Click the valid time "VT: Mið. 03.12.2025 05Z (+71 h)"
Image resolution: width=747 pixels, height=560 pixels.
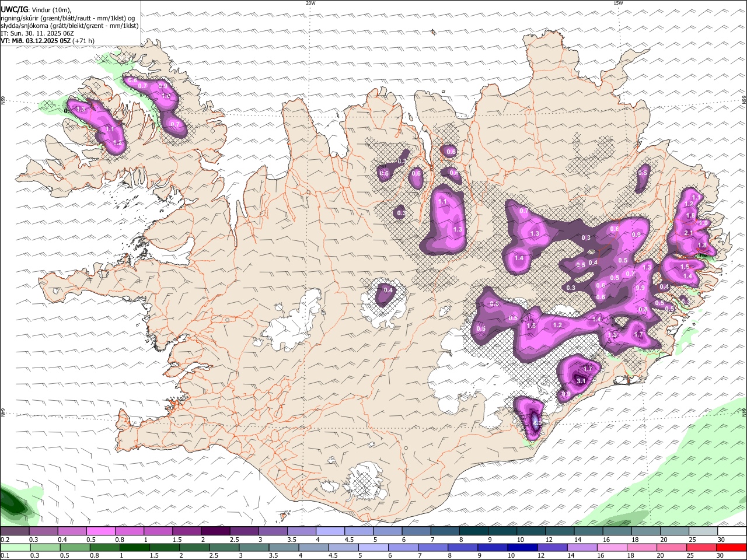[x=47, y=41]
